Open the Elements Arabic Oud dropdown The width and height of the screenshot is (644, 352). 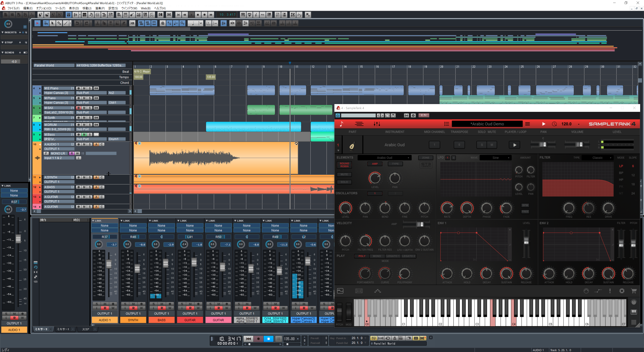pos(385,158)
